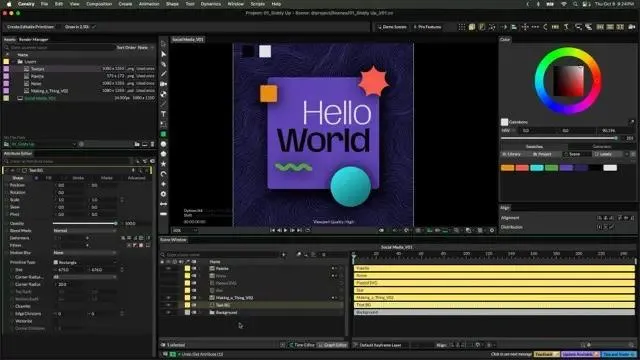Open the Composition menu
The width and height of the screenshot is (640, 360).
coord(99,4)
